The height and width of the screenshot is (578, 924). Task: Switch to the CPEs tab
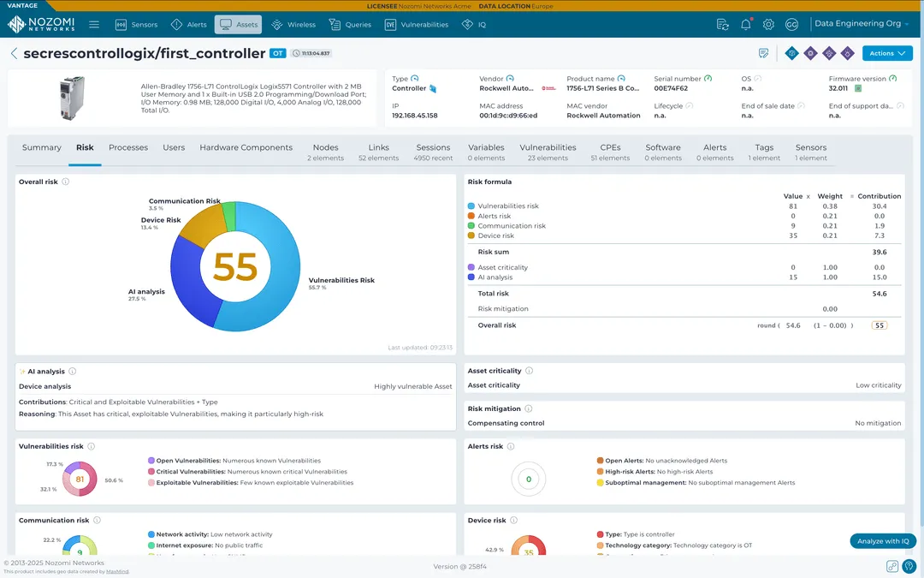tap(611, 152)
